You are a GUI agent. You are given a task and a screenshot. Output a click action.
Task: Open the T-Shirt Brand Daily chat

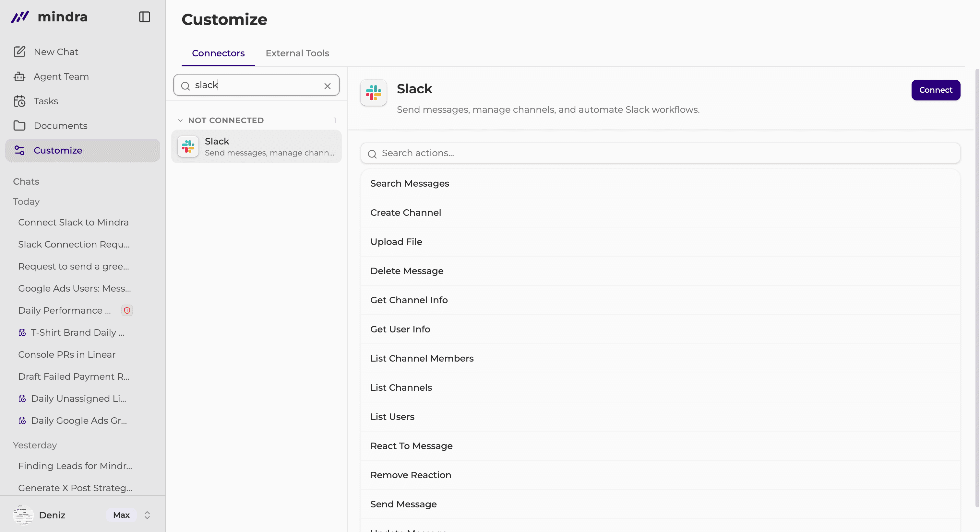coord(78,332)
